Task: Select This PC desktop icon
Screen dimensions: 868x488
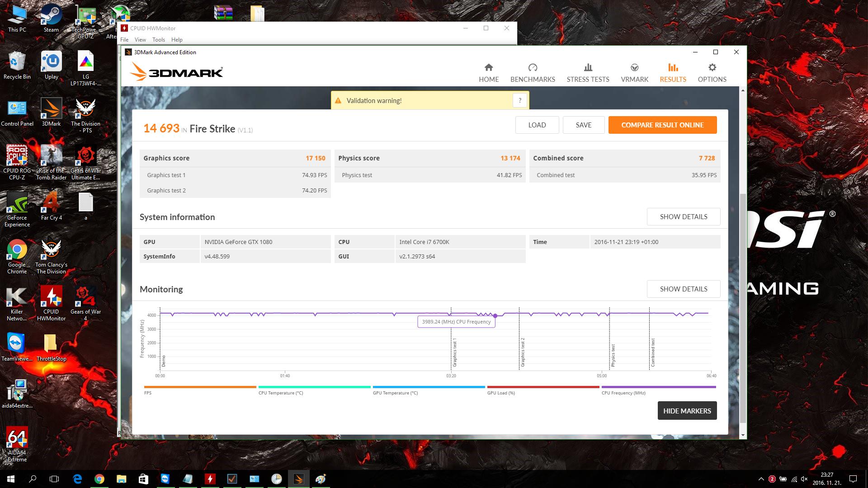Action: 17,19
